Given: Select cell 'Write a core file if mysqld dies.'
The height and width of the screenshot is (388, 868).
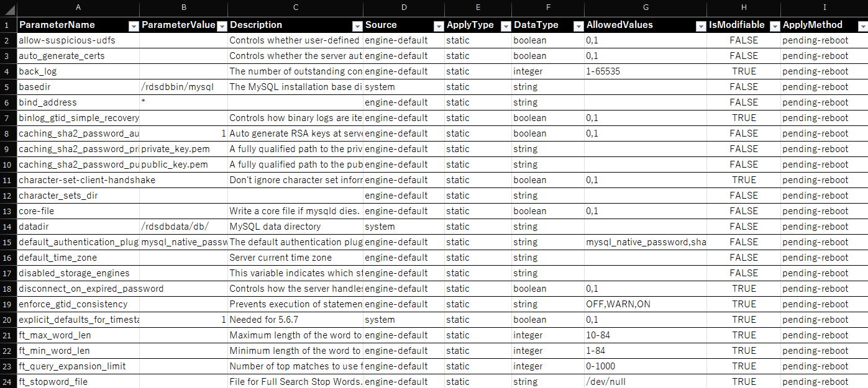Looking at the screenshot, I should (295, 211).
